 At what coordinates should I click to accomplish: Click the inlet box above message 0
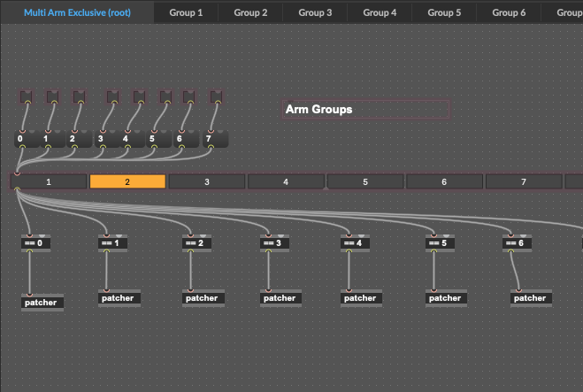[26, 96]
